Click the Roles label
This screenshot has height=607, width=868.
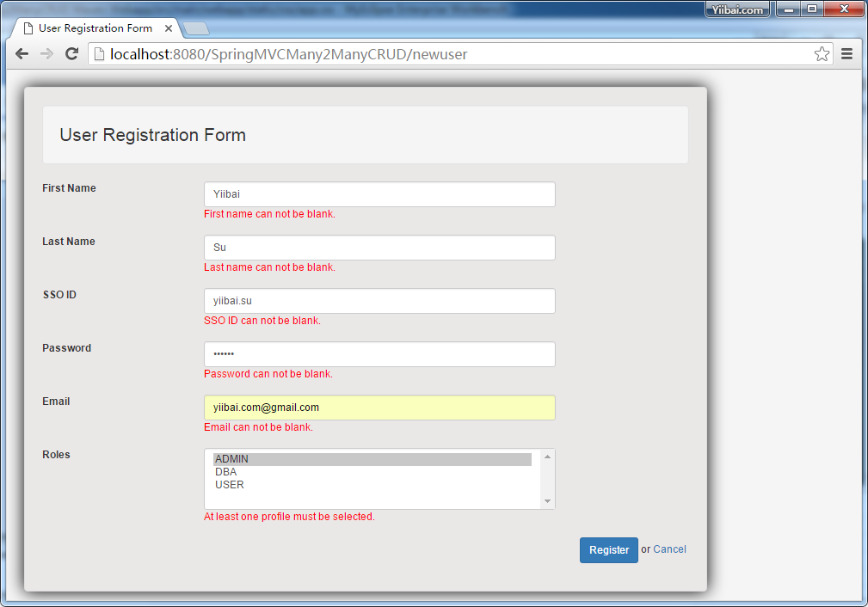(x=57, y=455)
